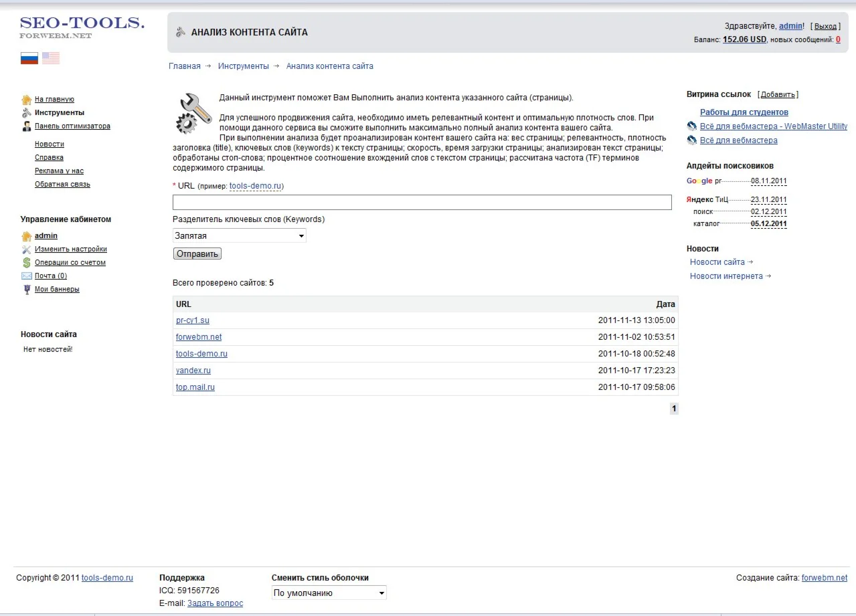Select page 1 in pagination
This screenshot has height=616, width=856.
tap(674, 409)
